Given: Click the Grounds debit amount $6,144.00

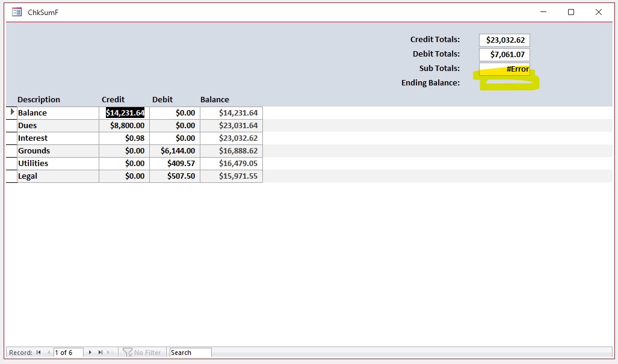Looking at the screenshot, I should coord(175,151).
